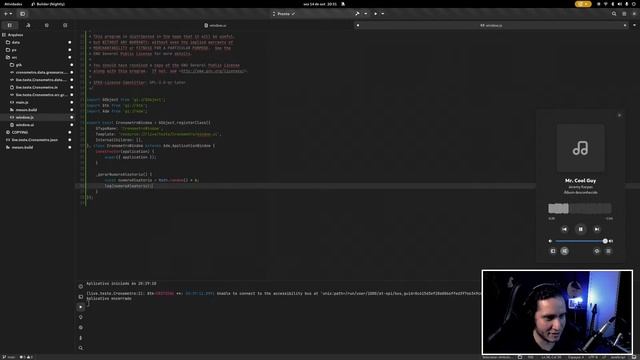Viewport: 640px width, 360px height.
Task: Open the build options dropdown arrow
Action: pos(365,14)
